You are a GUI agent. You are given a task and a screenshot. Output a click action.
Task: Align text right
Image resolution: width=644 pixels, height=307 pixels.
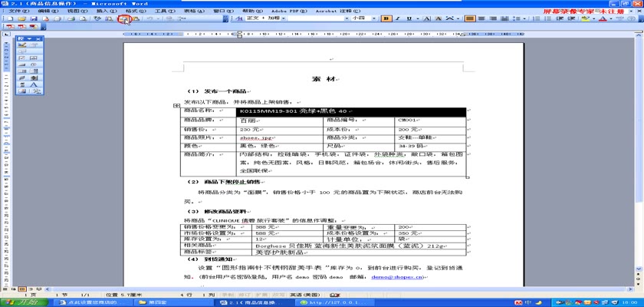click(494, 18)
